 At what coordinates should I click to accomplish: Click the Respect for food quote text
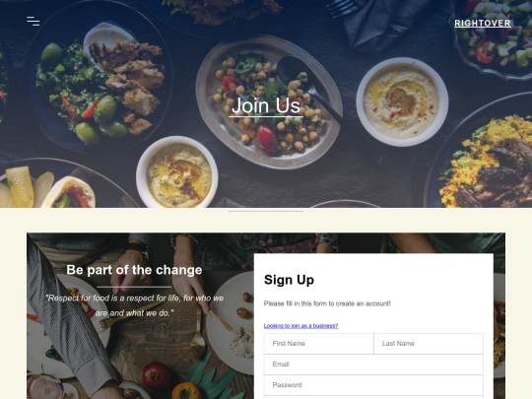(x=135, y=305)
